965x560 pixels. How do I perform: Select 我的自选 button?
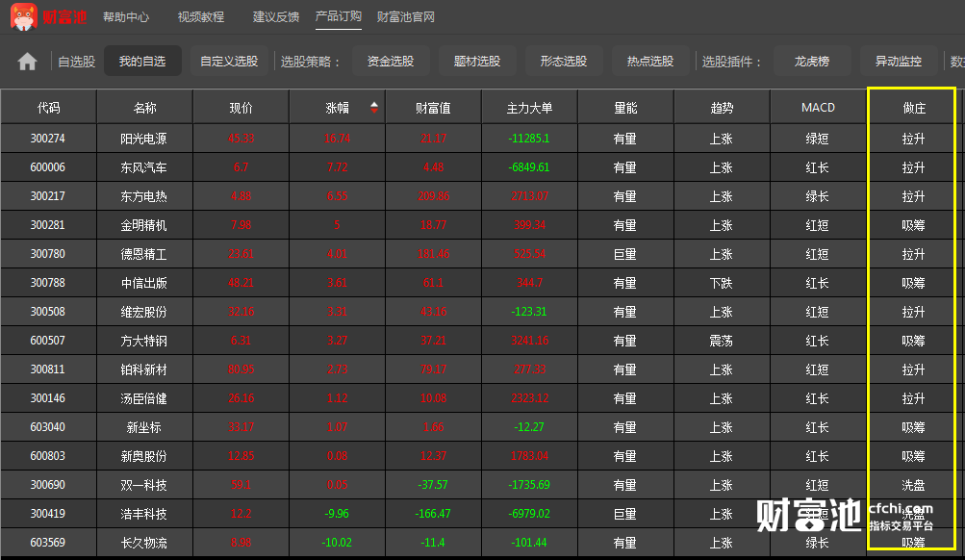pos(142,61)
